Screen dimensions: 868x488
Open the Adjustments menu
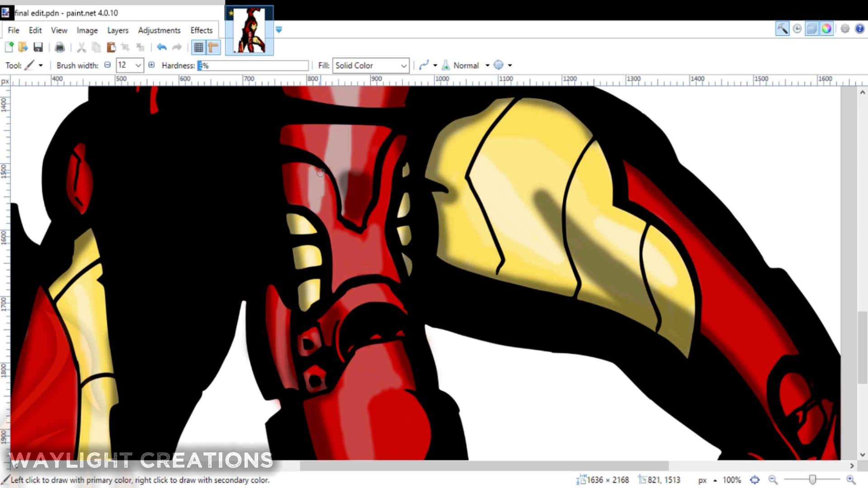159,30
